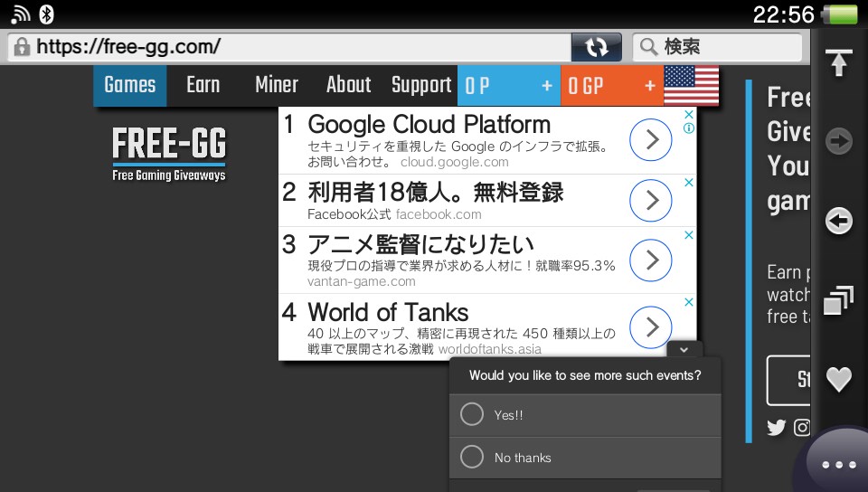Close the Facebook ad with X
868x492 pixels.
click(x=688, y=183)
